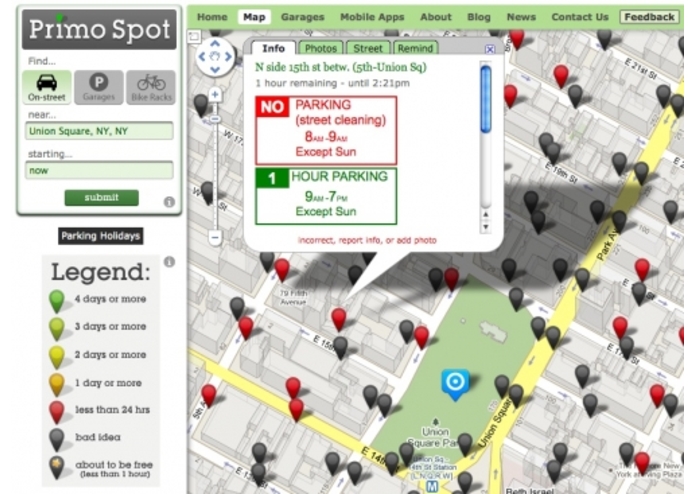Switch to the Remind tab in popup

pyautogui.click(x=415, y=48)
